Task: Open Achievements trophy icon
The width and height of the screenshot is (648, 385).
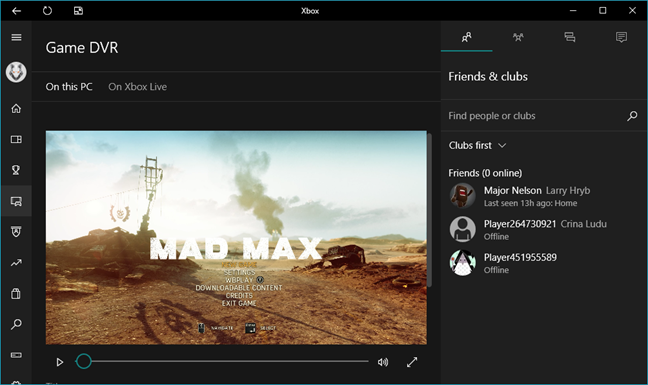Action: coord(16,170)
